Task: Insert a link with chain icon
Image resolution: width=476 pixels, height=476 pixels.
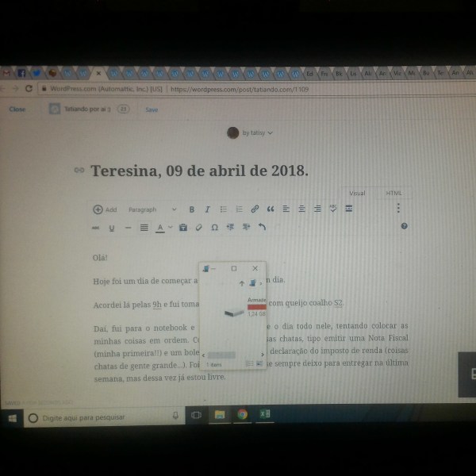Action: 255,209
